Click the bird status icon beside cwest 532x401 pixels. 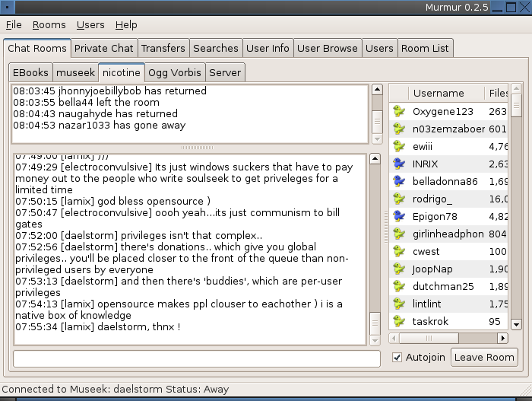pyautogui.click(x=399, y=251)
